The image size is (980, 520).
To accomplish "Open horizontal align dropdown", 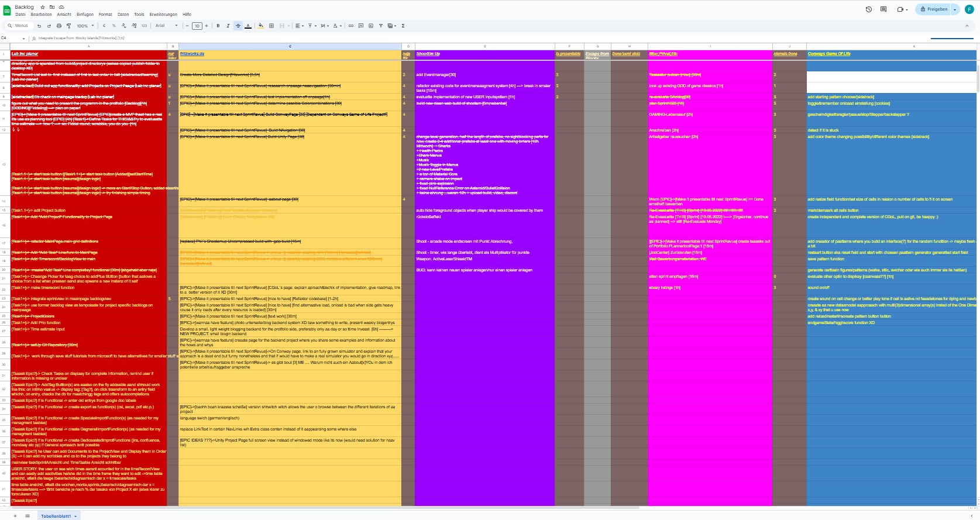I will [x=299, y=26].
